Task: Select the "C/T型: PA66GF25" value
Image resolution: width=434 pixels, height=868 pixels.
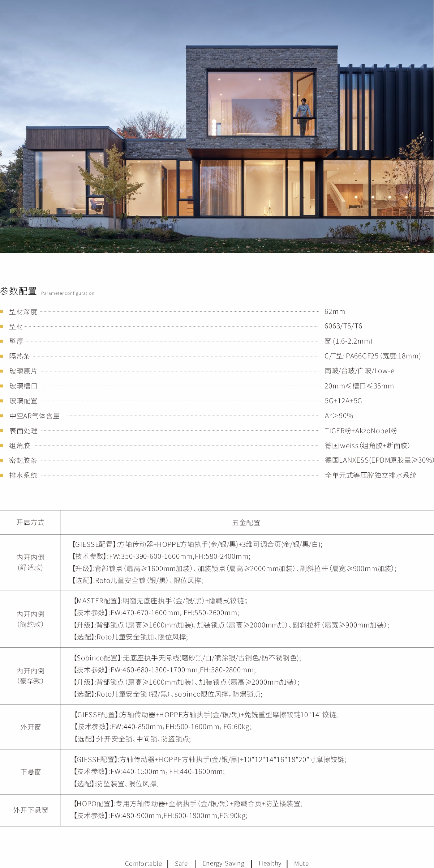Action: pyautogui.click(x=373, y=356)
